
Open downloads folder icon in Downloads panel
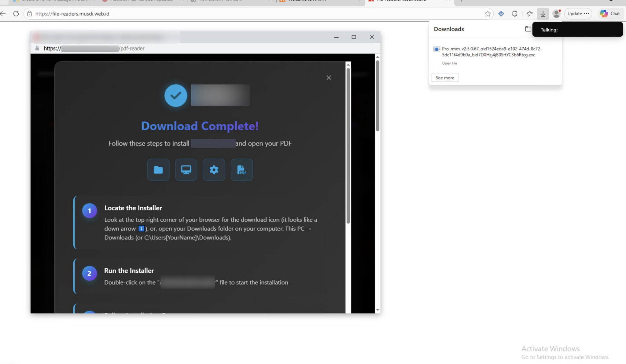pos(528,29)
